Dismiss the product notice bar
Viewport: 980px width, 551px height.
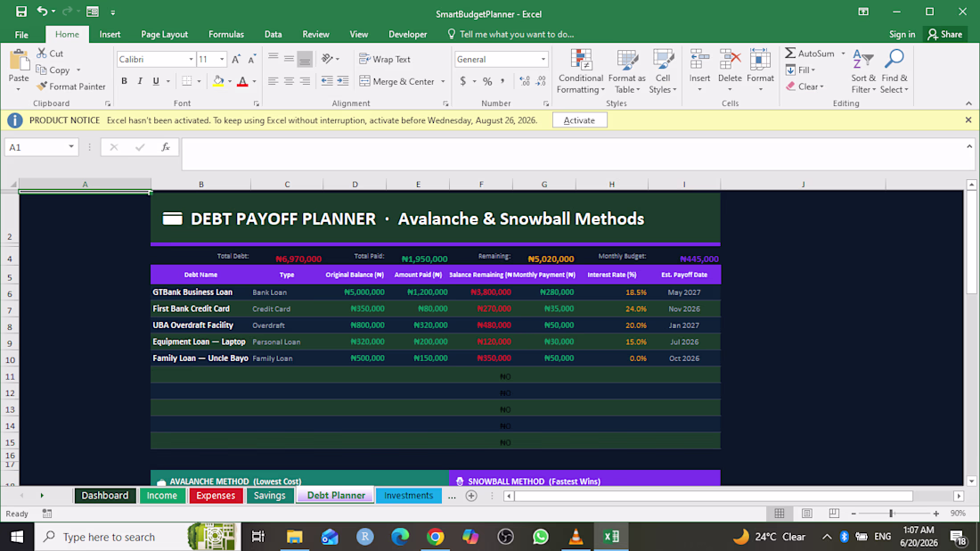click(x=968, y=120)
